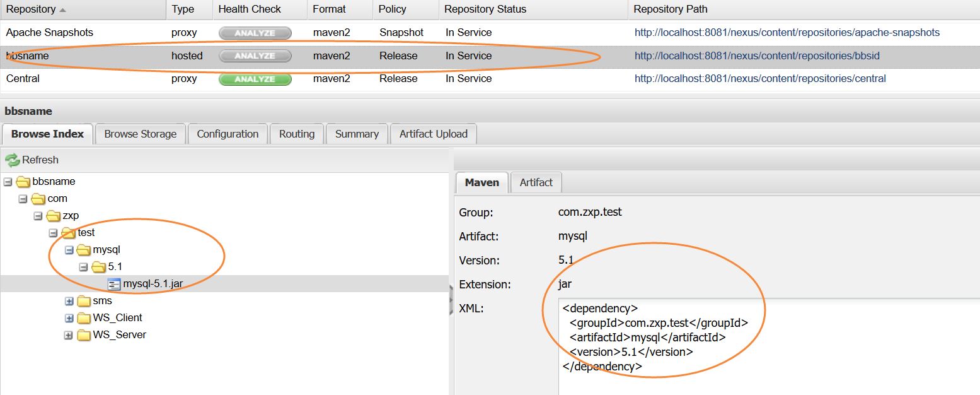This screenshot has height=395, width=980.
Task: Switch to the Artifact details tab
Action: coord(536,182)
